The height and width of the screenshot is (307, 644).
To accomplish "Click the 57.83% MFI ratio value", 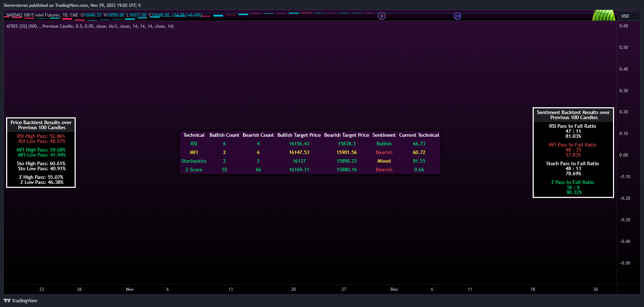I will point(573,155).
